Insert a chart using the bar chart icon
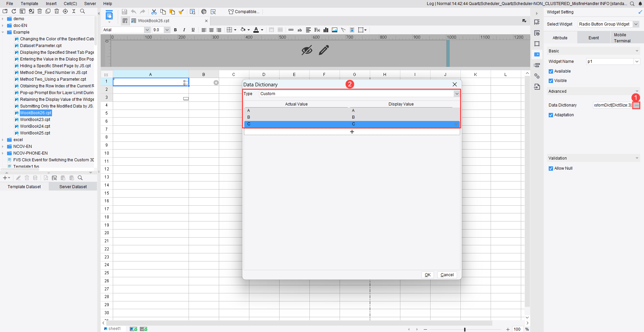Image resolution: width=644 pixels, height=332 pixels. click(x=326, y=30)
